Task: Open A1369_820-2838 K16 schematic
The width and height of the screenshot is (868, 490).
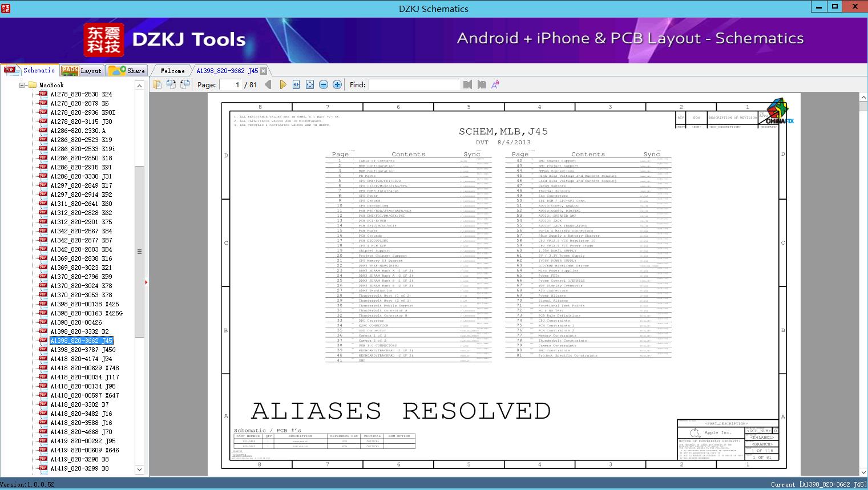Action: pyautogui.click(x=81, y=258)
